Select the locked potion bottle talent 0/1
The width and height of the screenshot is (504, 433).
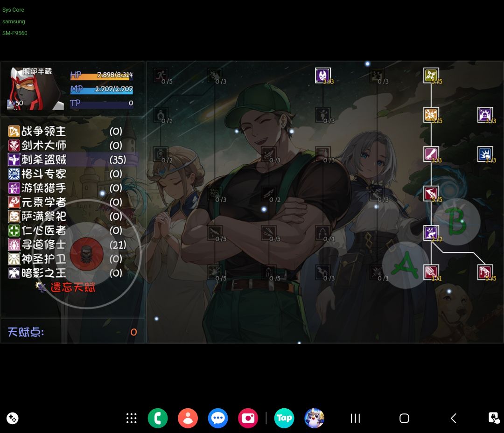pos(161,115)
